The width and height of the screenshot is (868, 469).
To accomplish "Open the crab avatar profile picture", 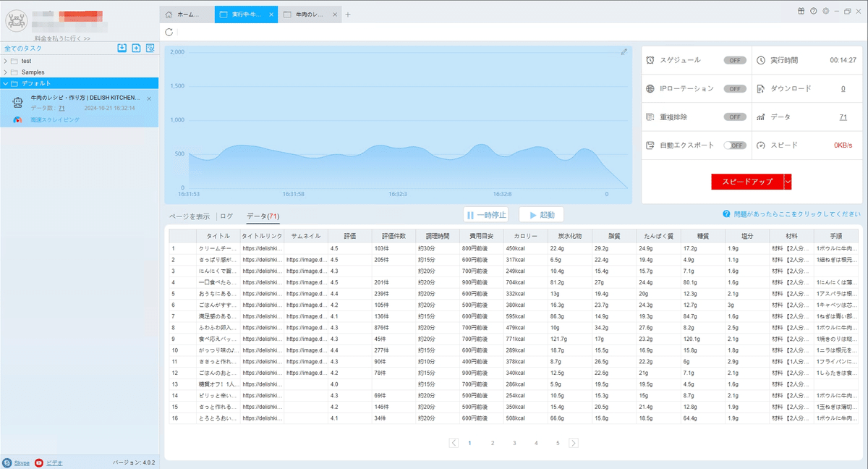I will [x=17, y=21].
